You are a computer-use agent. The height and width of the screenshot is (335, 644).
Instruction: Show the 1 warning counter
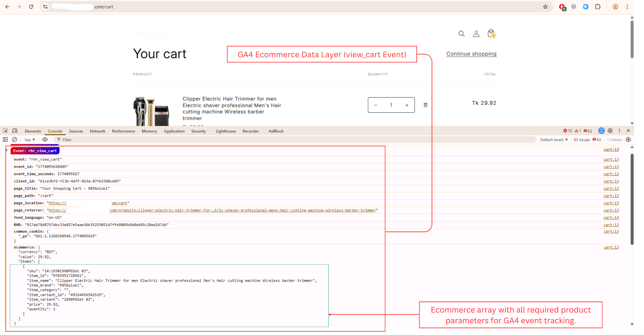578,131
